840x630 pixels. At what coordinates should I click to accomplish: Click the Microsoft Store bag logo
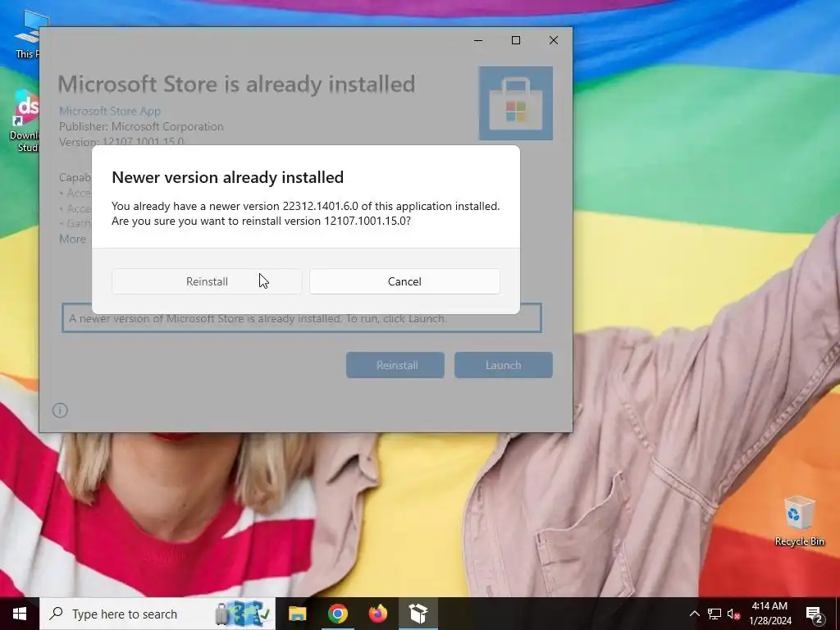(515, 103)
